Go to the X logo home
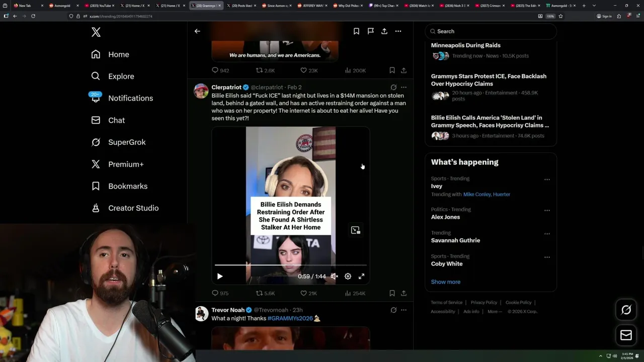This screenshot has height=362, width=644. [x=96, y=32]
